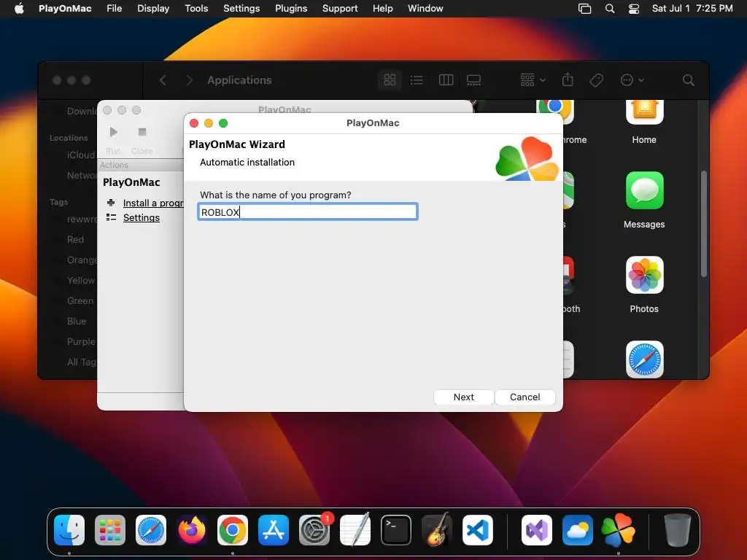Focus the program name input field
The image size is (747, 560).
click(x=308, y=211)
